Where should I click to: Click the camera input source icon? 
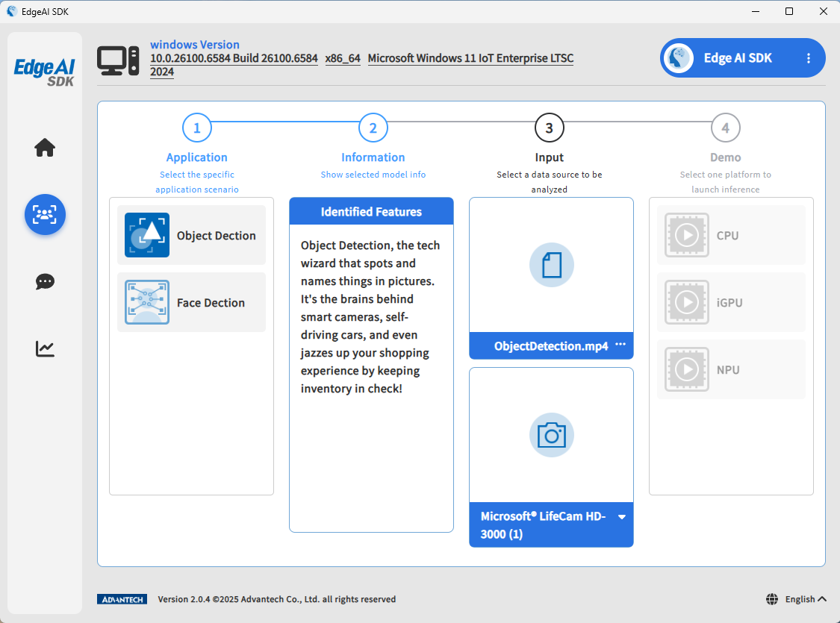(x=551, y=435)
